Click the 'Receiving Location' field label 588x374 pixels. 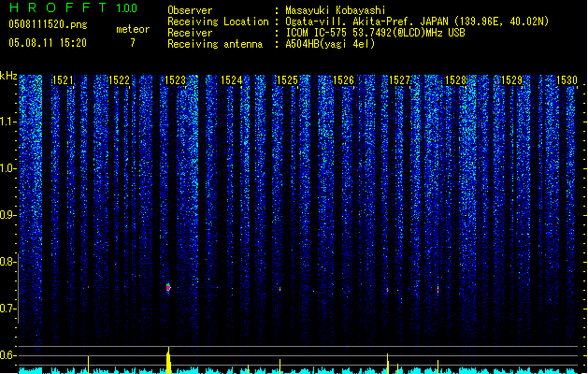pos(218,22)
